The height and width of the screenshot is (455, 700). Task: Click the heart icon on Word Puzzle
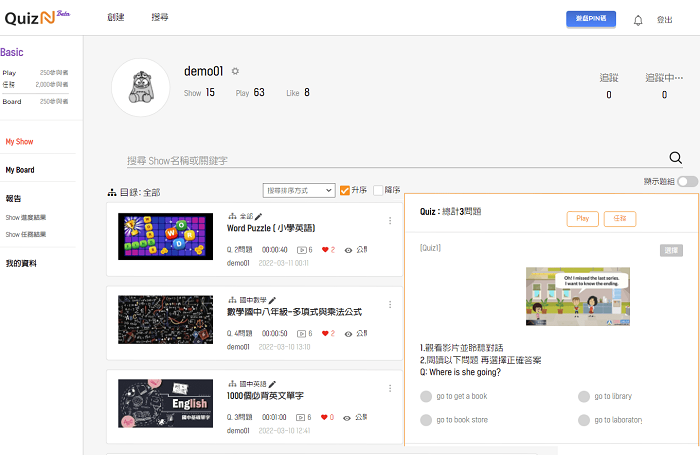(325, 249)
